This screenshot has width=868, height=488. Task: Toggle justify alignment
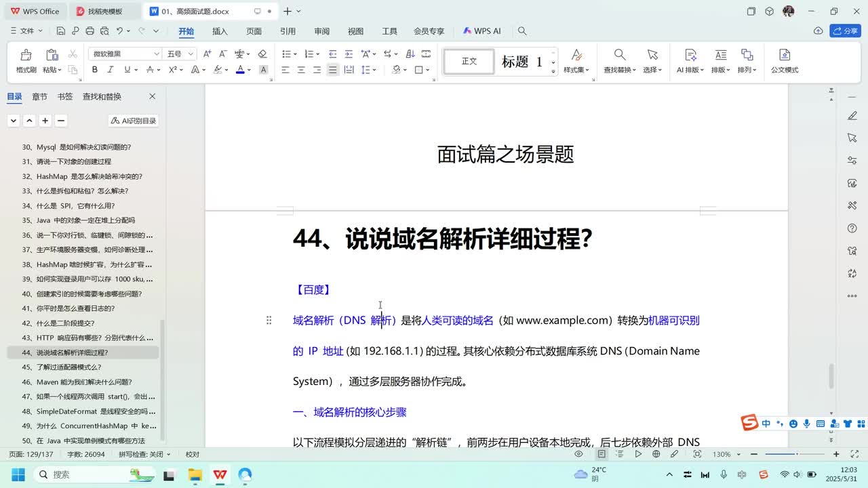point(332,70)
